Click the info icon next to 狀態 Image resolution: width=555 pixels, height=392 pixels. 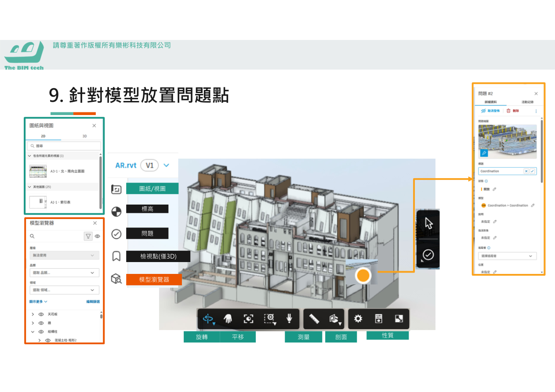(486, 181)
